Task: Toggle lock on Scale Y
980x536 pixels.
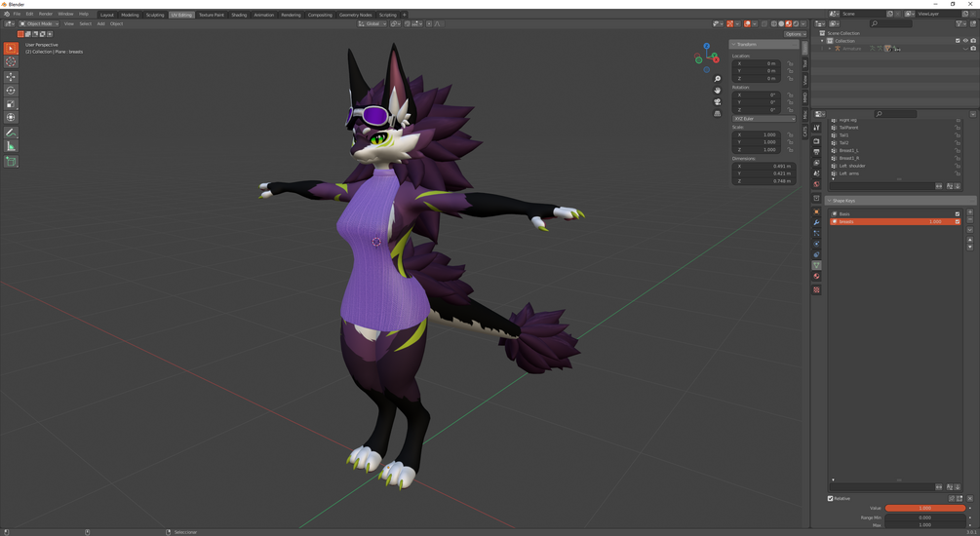Action: [x=790, y=142]
